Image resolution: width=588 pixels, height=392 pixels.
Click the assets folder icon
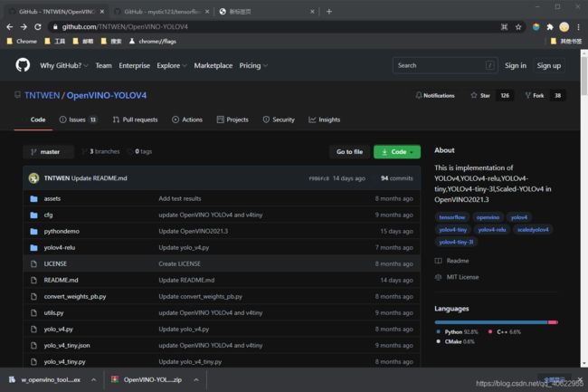[x=33, y=198]
